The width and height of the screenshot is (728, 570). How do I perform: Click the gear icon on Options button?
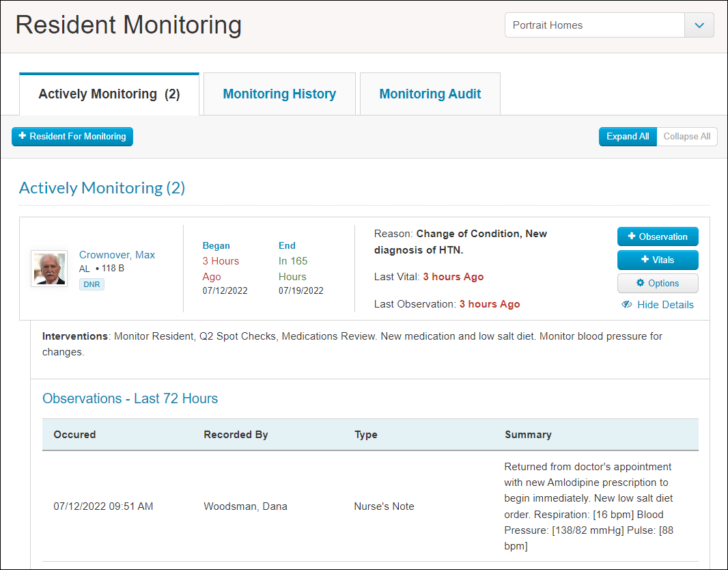click(x=640, y=283)
